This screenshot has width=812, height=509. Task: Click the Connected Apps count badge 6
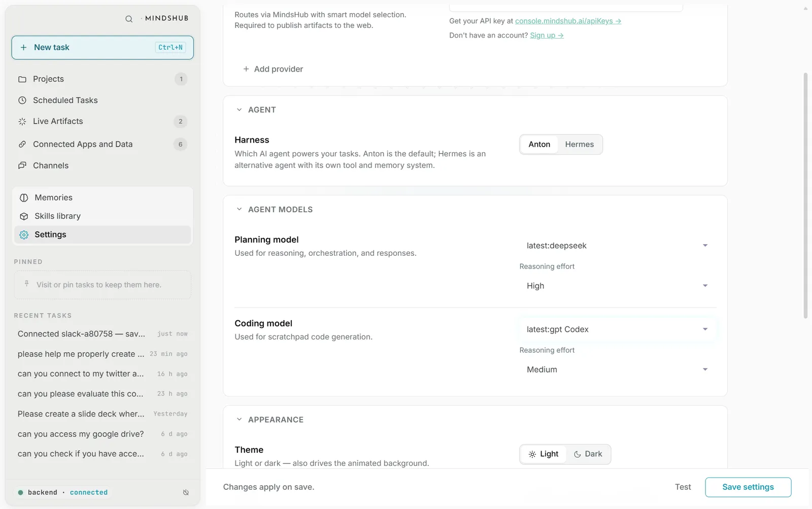180,144
